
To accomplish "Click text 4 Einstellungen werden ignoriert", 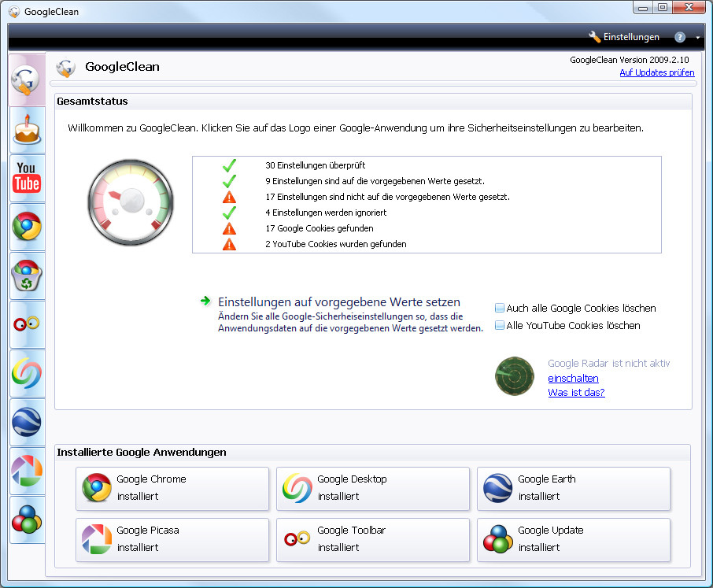I will click(x=326, y=213).
